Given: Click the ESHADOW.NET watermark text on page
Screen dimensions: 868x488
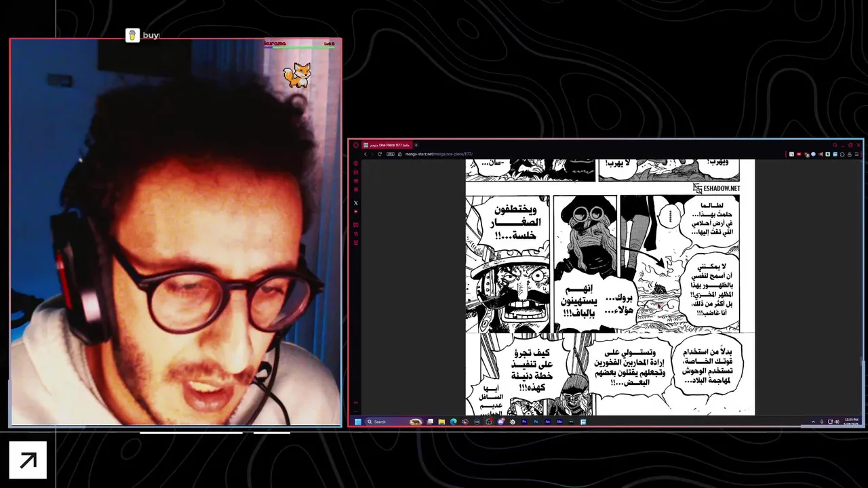Looking at the screenshot, I should point(721,188).
